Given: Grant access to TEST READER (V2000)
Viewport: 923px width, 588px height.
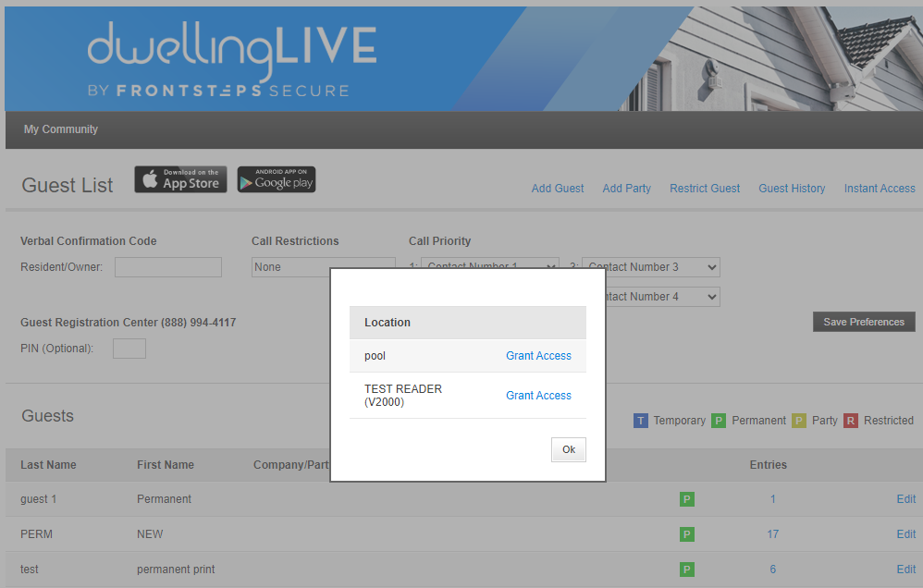Looking at the screenshot, I should 538,396.
